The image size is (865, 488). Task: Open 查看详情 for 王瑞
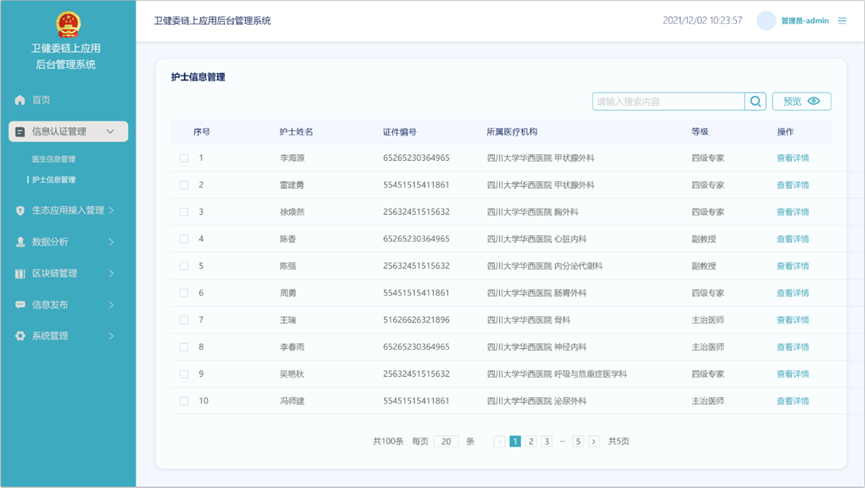pyautogui.click(x=793, y=320)
